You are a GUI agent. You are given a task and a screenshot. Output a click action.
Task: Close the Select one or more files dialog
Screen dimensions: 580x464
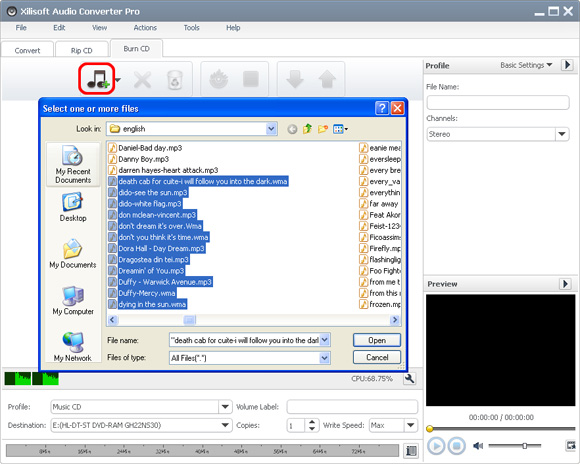(x=397, y=108)
